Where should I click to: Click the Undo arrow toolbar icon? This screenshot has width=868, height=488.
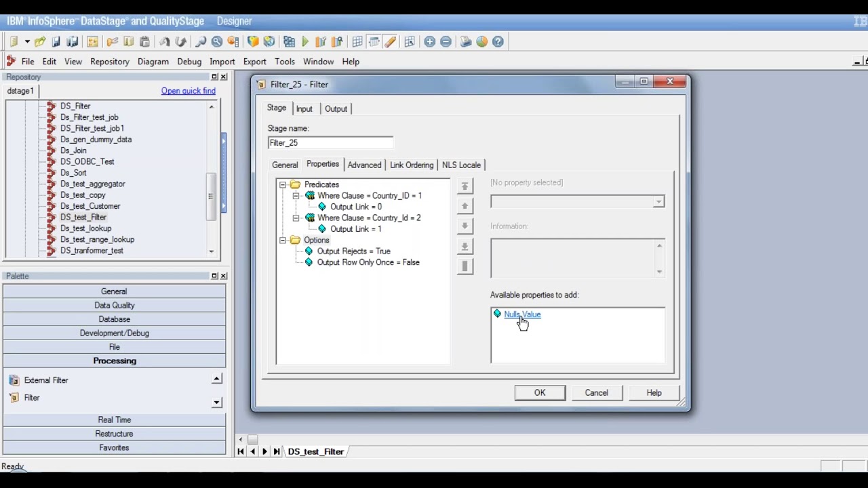(165, 42)
